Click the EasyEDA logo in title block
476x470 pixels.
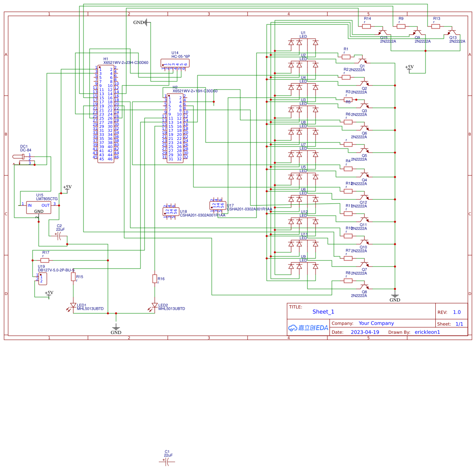pyautogui.click(x=308, y=328)
